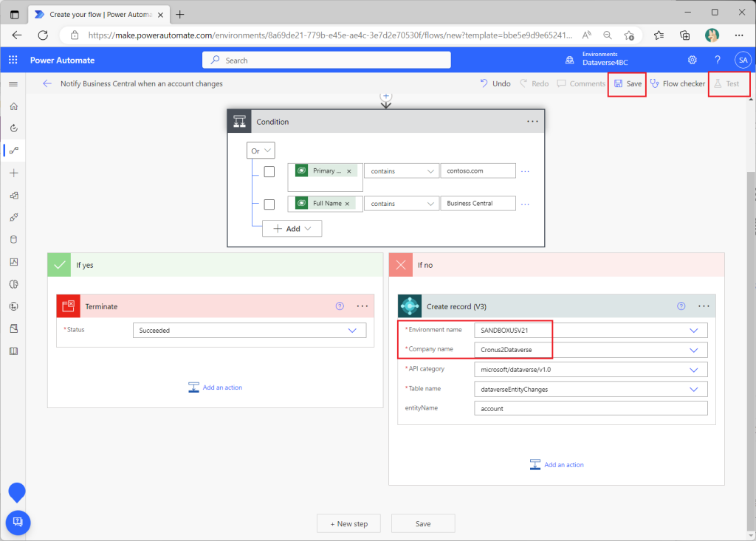This screenshot has width=756, height=541.
Task: Open the contains operator for Full Name row
Action: click(x=402, y=204)
